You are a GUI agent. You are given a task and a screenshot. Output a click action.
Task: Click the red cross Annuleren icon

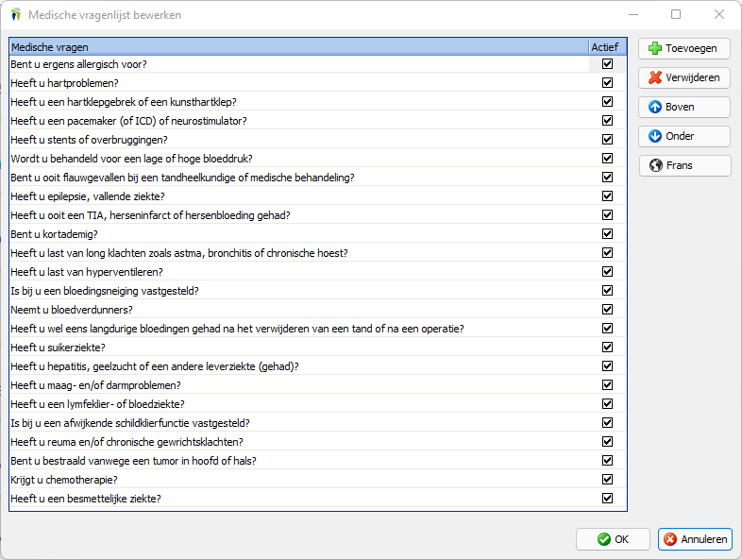coord(670,539)
